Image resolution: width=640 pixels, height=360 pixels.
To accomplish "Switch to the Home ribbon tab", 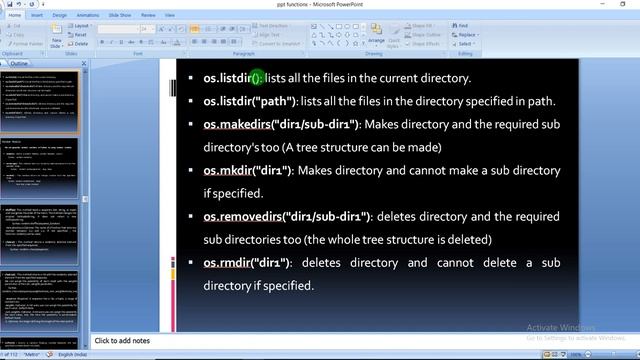I will click(x=15, y=15).
